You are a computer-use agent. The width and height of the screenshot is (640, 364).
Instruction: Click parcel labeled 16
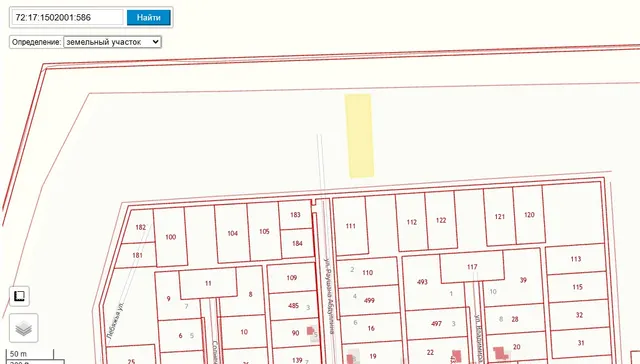[x=371, y=328]
